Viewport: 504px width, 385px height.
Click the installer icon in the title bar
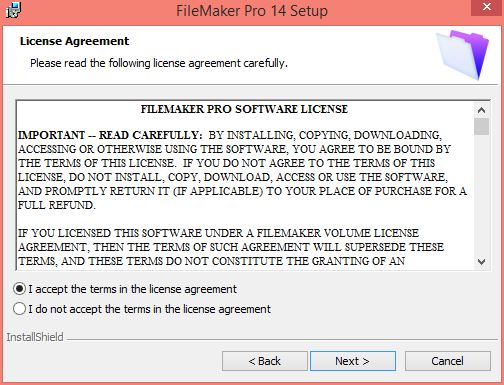click(x=13, y=10)
